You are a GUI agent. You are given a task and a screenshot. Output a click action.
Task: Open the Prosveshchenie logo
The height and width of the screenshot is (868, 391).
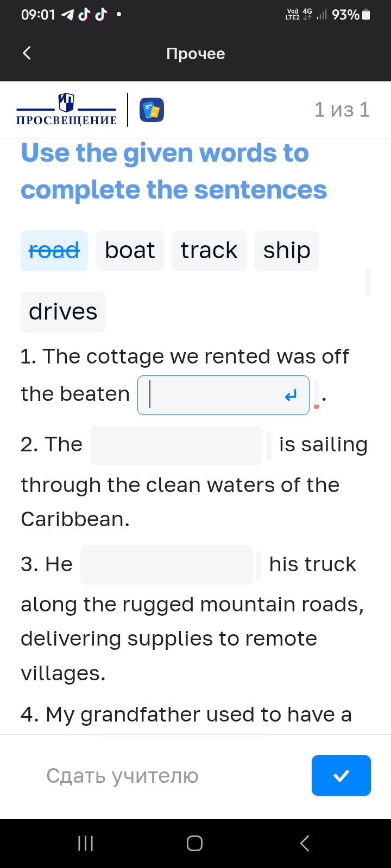pos(66,110)
